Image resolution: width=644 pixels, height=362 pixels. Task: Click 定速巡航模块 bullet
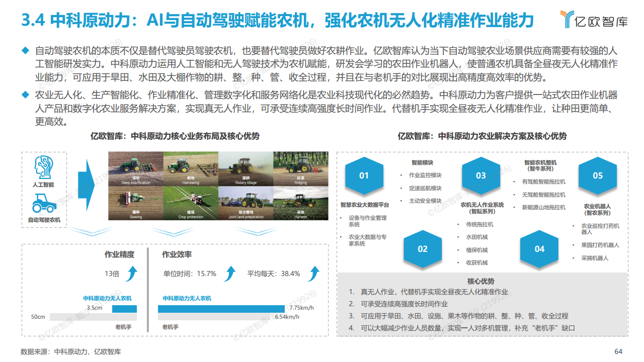425,188
